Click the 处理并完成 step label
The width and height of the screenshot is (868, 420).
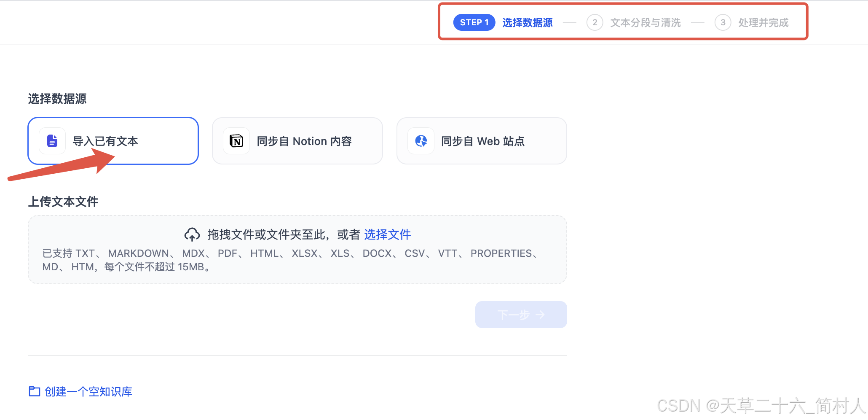763,22
